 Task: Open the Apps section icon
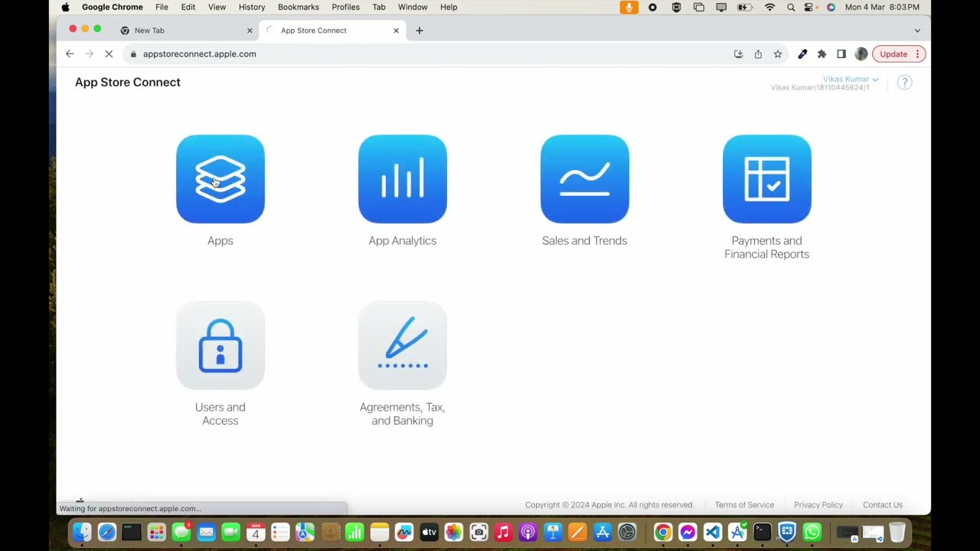[220, 179]
